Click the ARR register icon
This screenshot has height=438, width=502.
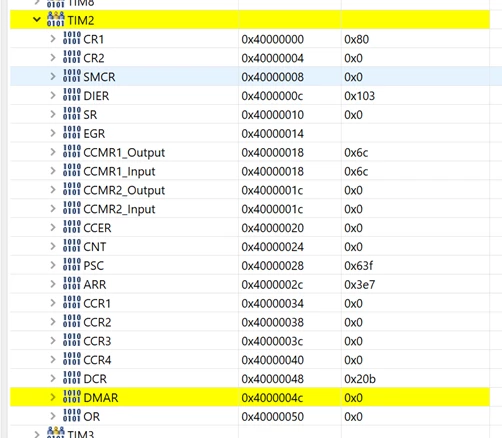72,283
